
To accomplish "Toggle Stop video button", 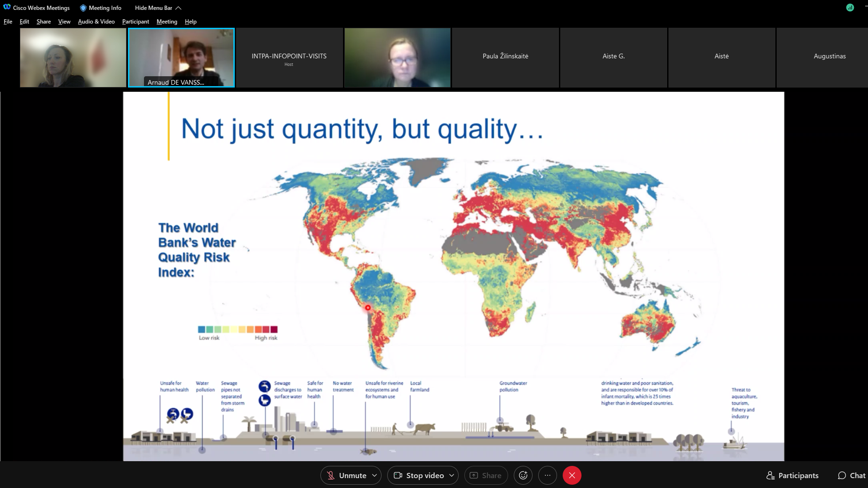I will click(419, 475).
